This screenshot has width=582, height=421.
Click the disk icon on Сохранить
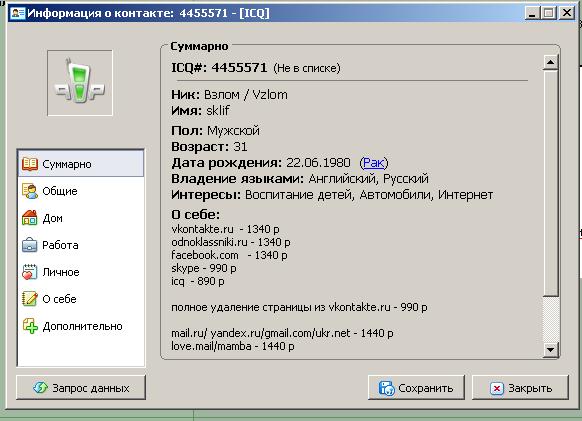tap(386, 388)
